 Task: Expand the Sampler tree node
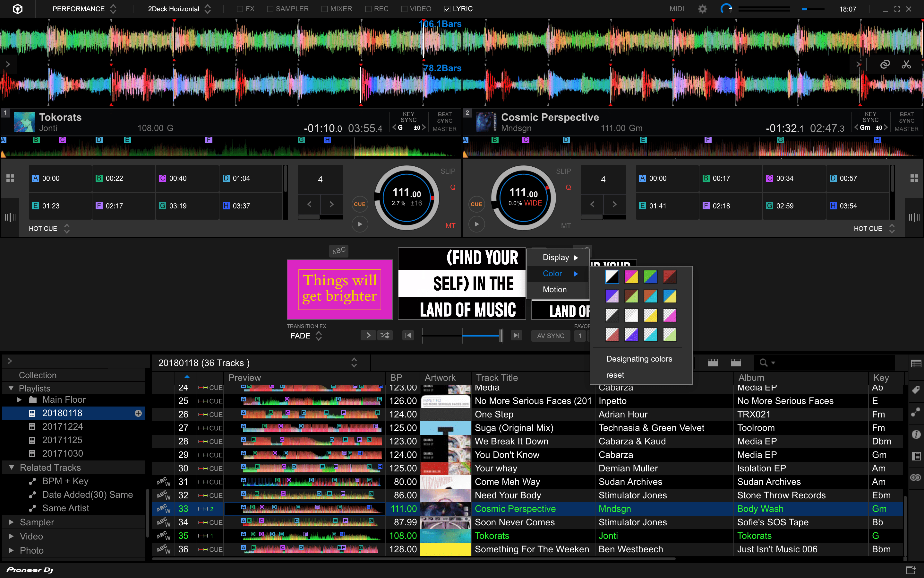tap(11, 522)
